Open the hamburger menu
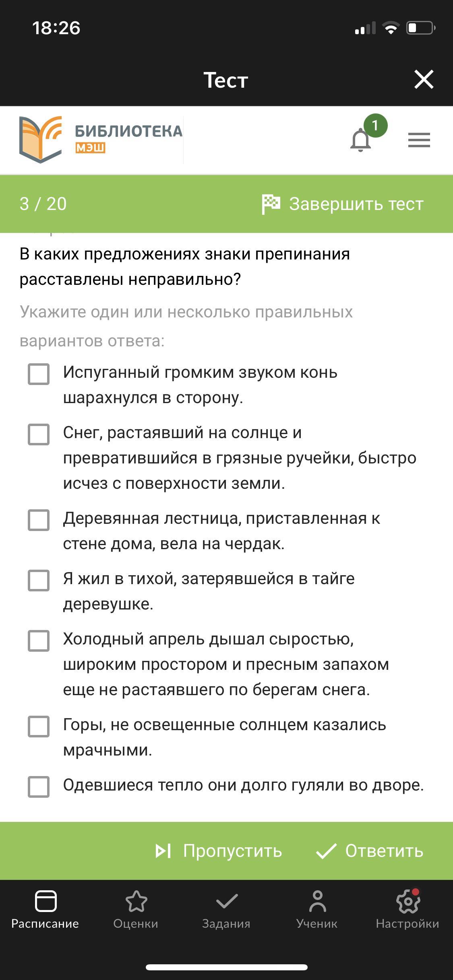The height and width of the screenshot is (980, 453). coord(419,140)
